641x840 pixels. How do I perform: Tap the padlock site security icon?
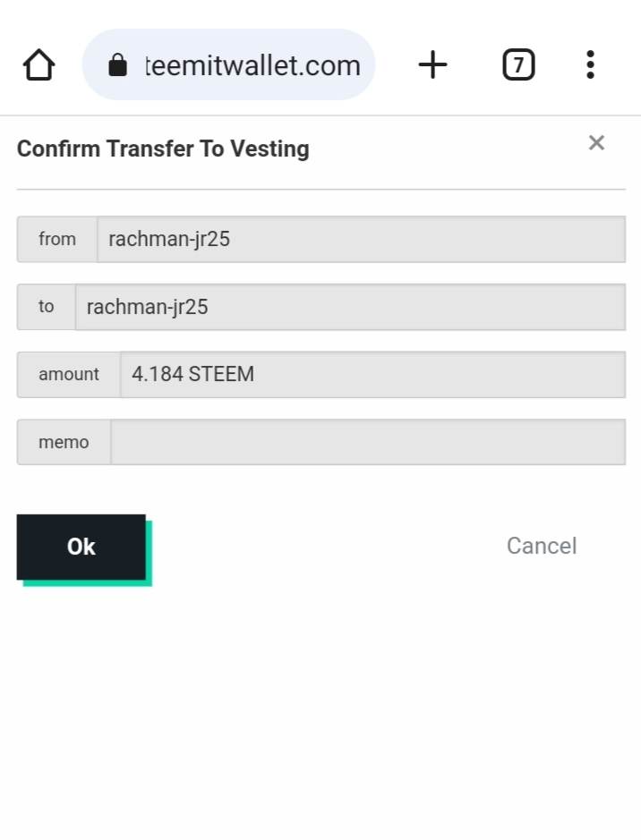(117, 65)
